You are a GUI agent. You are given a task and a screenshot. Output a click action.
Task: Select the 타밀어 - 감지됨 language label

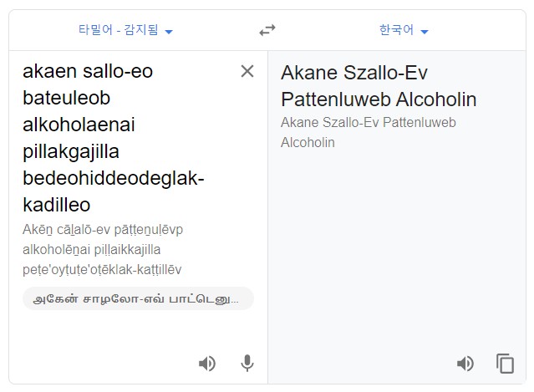click(119, 29)
